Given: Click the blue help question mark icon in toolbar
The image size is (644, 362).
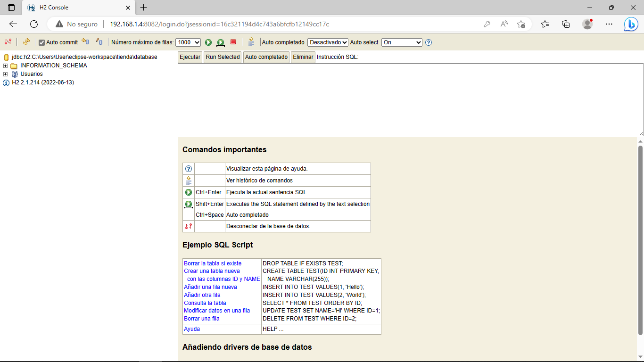Looking at the screenshot, I should pyautogui.click(x=429, y=42).
